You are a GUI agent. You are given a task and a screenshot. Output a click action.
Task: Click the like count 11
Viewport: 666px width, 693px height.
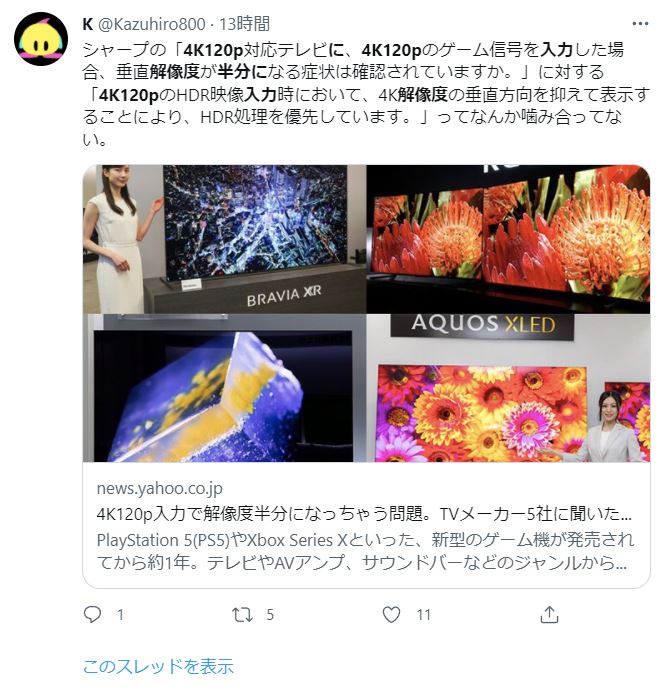423,615
